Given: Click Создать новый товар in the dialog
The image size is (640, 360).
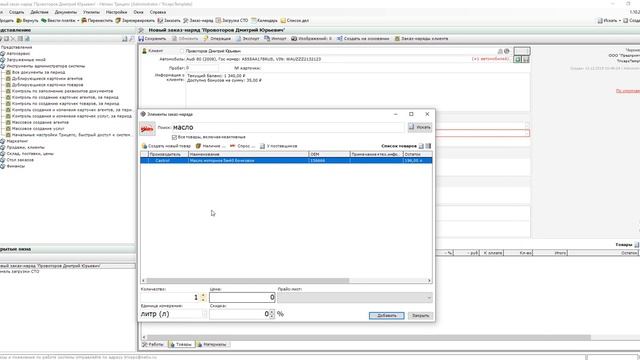Looking at the screenshot, I should point(166,146).
